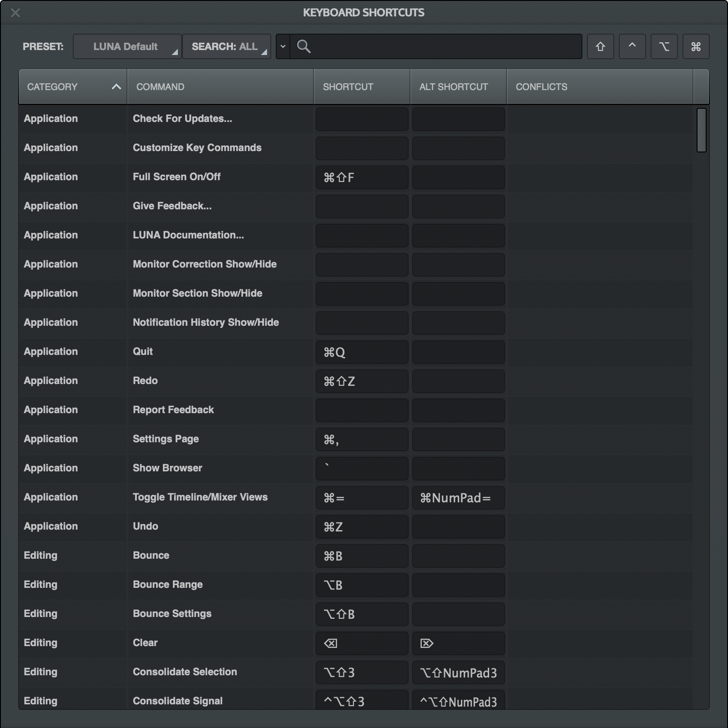728x728 pixels.
Task: Select the Clear shortcut backspace icon field
Action: click(x=362, y=643)
